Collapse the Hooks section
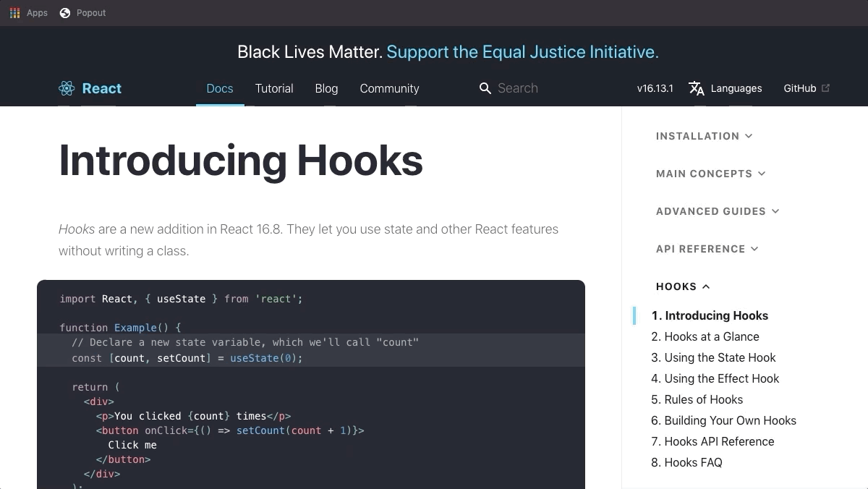 (683, 286)
